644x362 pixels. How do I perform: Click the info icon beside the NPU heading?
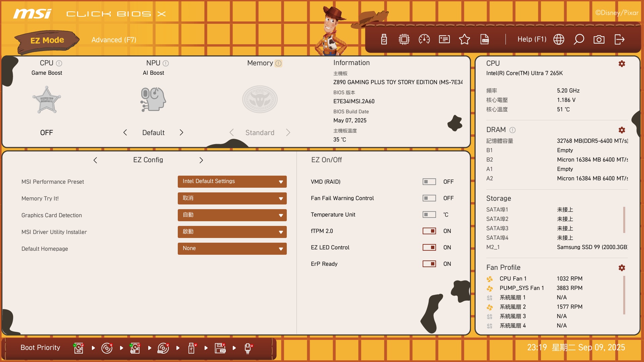point(166,63)
